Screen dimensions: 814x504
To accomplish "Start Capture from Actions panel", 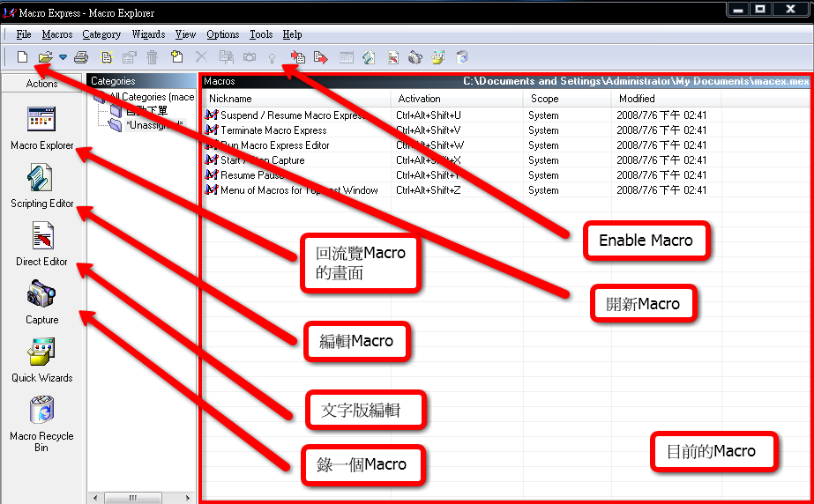I will tap(42, 302).
